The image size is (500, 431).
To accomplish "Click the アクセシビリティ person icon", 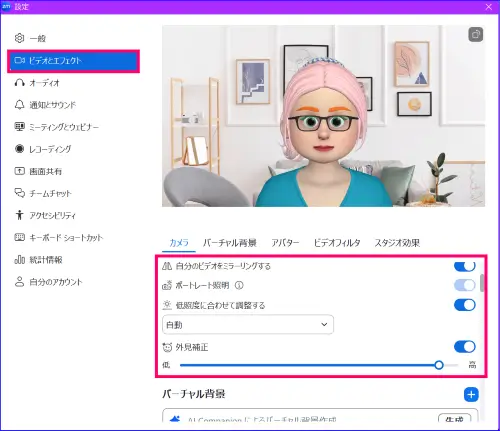I will pyautogui.click(x=20, y=215).
